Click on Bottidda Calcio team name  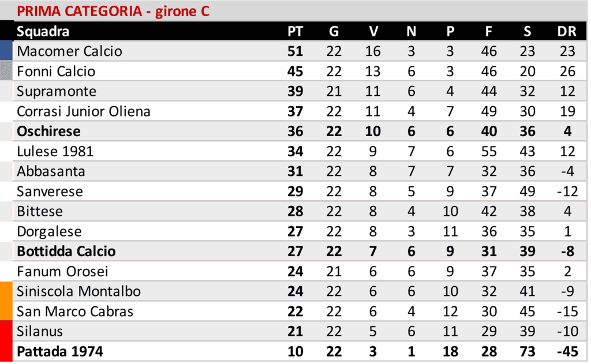(66, 252)
